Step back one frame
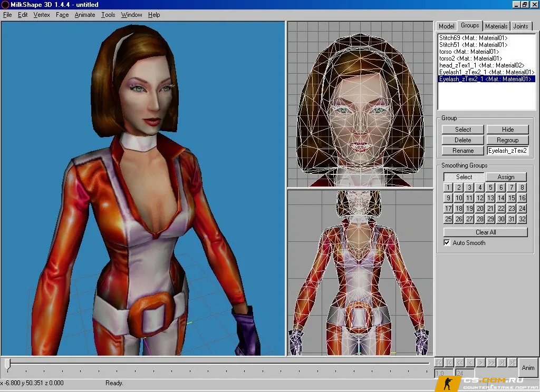The height and width of the screenshot is (392, 540). tap(470, 362)
